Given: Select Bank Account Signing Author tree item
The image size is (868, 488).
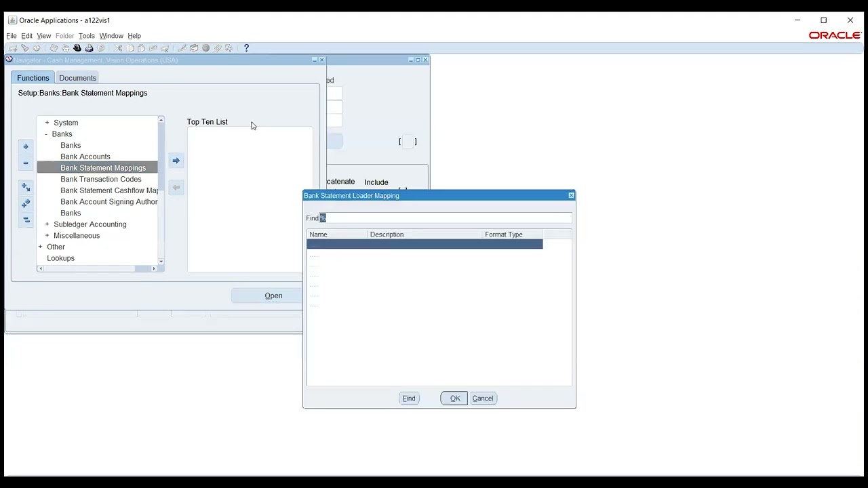Looking at the screenshot, I should [109, 202].
